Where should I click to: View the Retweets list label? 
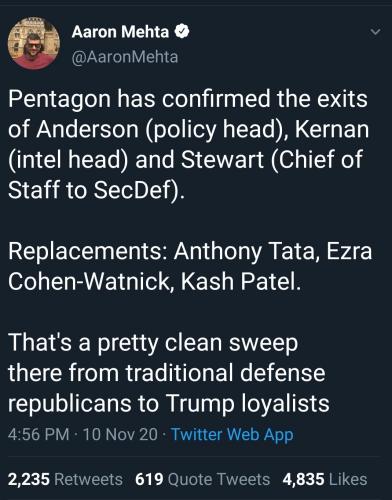[x=88, y=479]
